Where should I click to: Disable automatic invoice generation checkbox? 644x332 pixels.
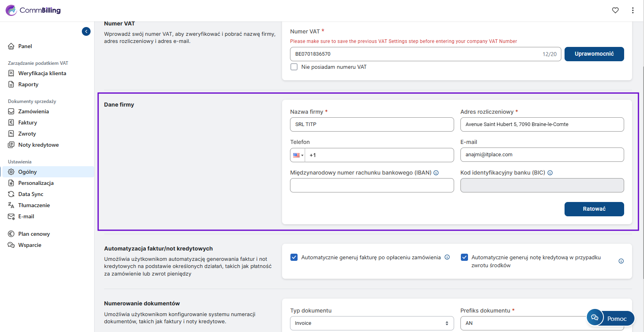click(x=294, y=257)
